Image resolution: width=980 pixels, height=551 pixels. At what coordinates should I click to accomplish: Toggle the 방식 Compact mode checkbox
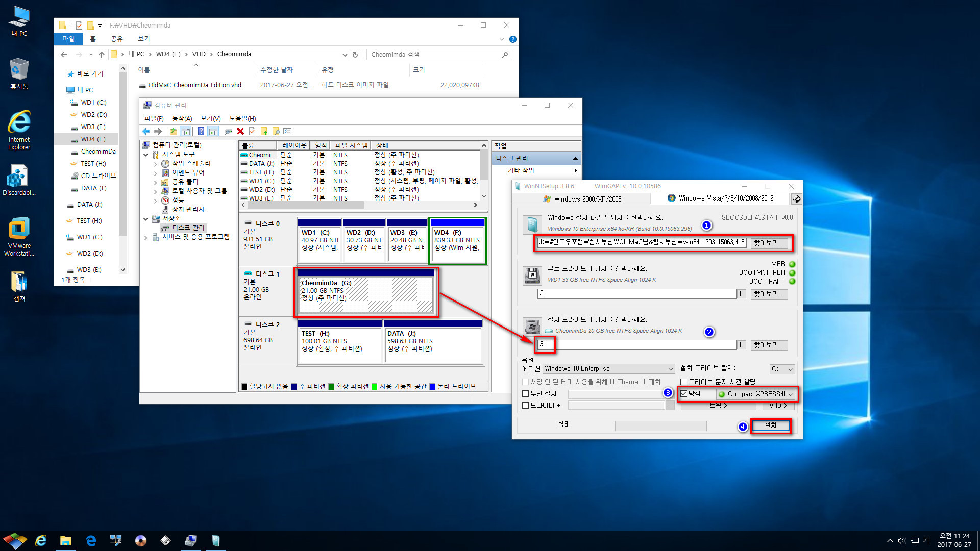pos(684,394)
